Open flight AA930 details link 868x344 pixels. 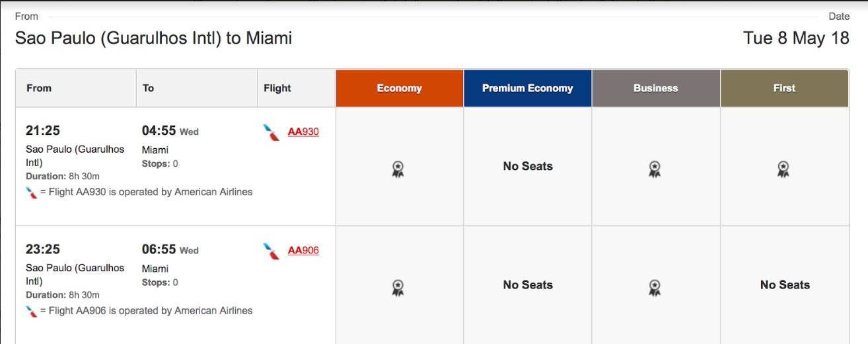303,132
